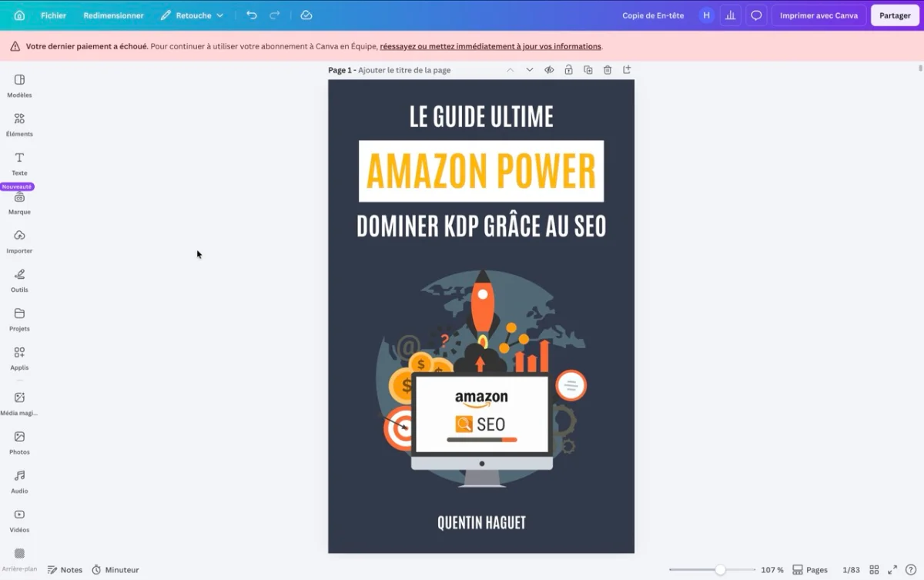The width and height of the screenshot is (924, 580).
Task: Open the Notes panel
Action: 65,570
